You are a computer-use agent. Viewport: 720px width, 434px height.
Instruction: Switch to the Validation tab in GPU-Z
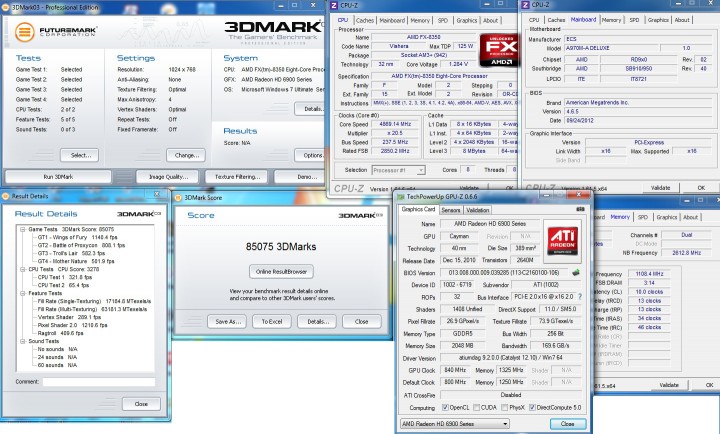pyautogui.click(x=478, y=210)
